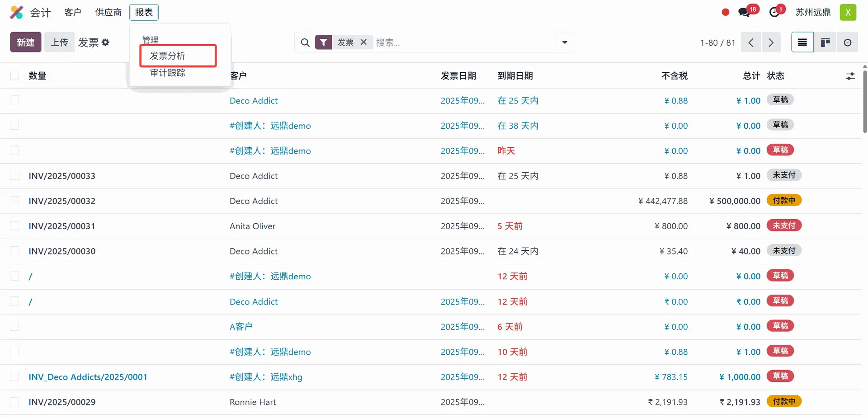
Task: Open the column adjustment settings icon
Action: point(850,76)
